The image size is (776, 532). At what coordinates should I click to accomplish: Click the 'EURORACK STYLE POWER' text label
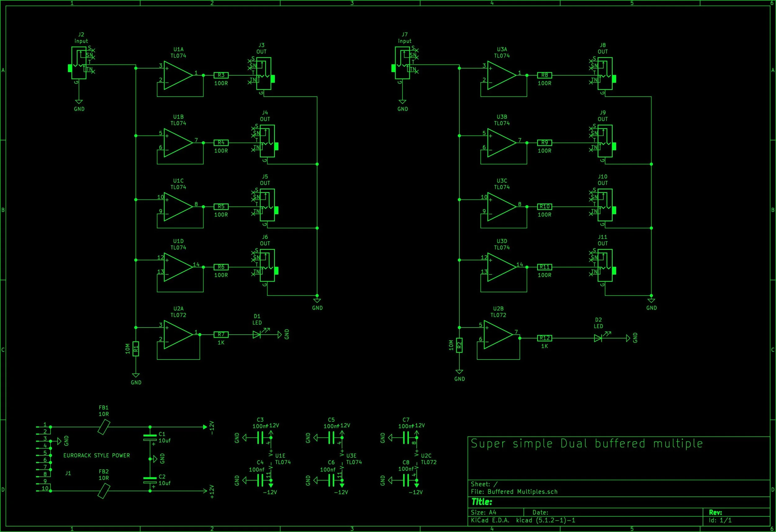pos(97,456)
